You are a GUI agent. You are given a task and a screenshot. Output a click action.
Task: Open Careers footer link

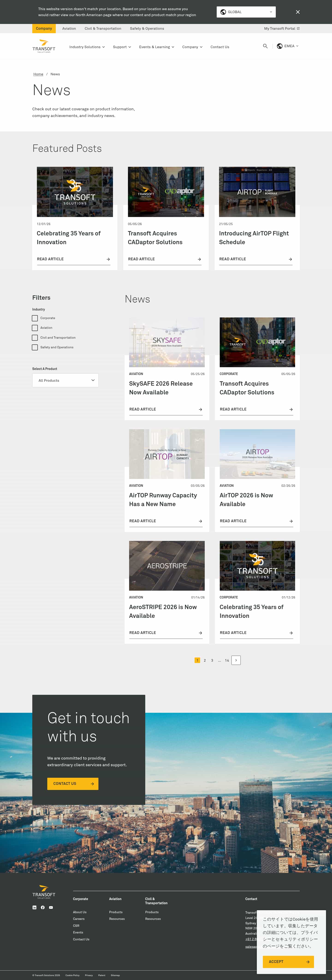click(79, 919)
